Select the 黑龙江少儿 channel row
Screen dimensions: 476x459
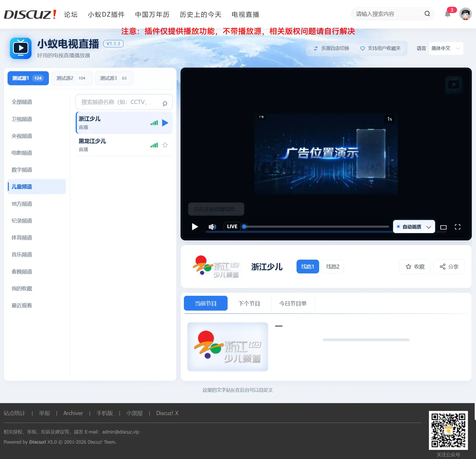(124, 145)
